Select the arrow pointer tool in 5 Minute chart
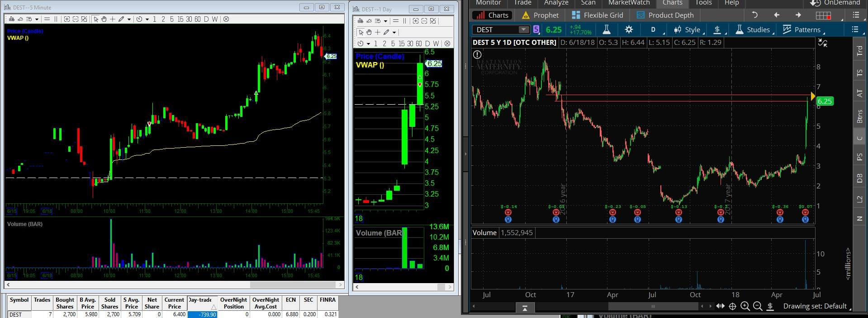 (x=96, y=19)
